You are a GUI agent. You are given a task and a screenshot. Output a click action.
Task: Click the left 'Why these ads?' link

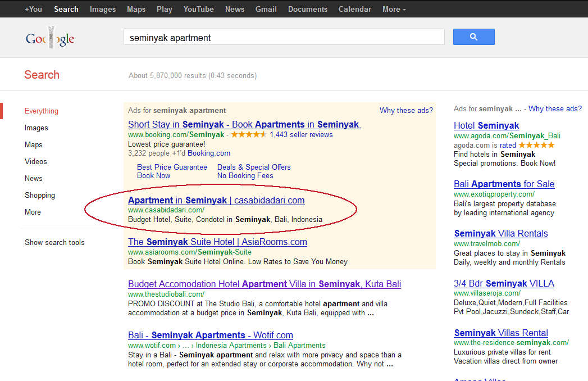coord(406,111)
